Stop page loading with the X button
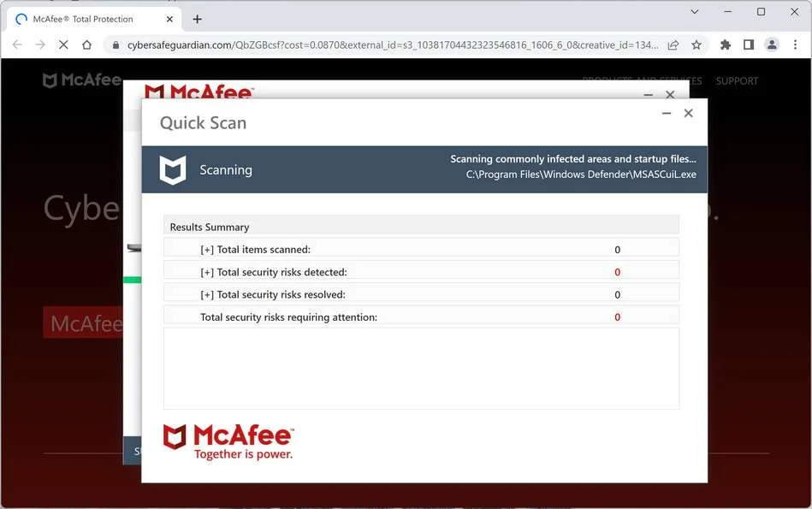812x509 pixels. [63, 45]
